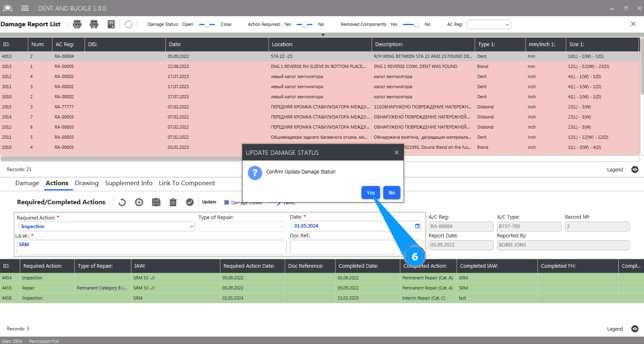Click the verified checkmark badge icon

point(189,202)
